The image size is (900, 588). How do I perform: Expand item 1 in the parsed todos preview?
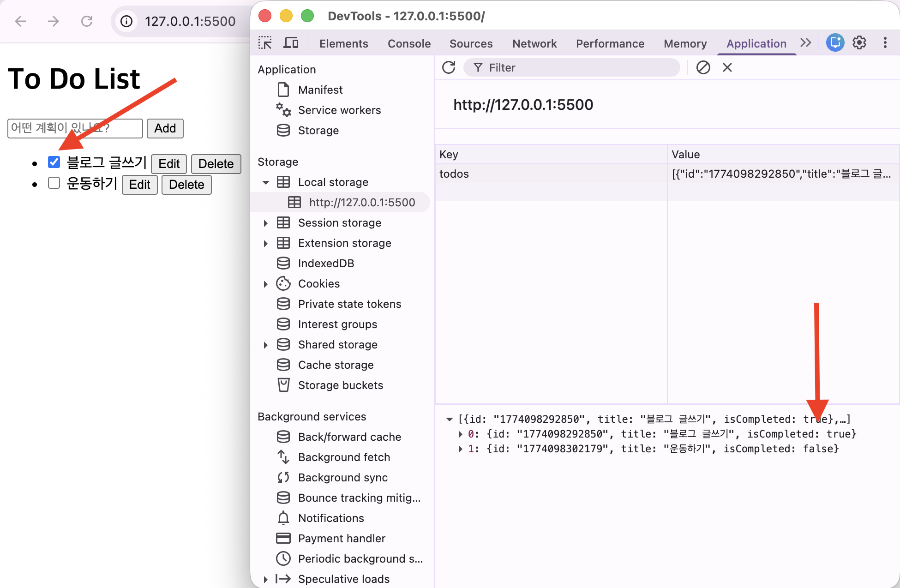tap(460, 449)
